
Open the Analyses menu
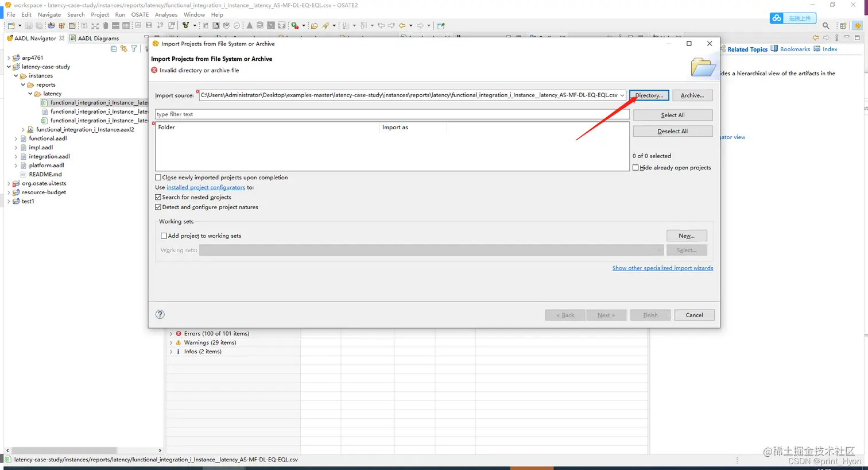click(x=166, y=14)
